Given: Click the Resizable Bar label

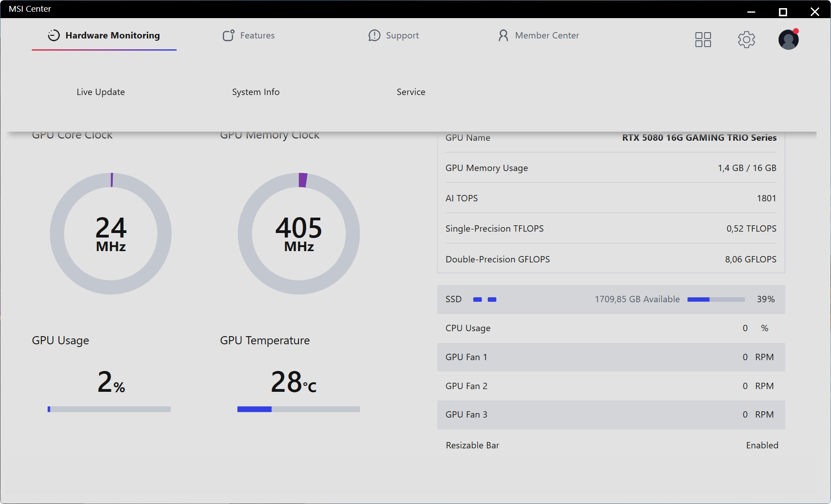Looking at the screenshot, I should 472,445.
